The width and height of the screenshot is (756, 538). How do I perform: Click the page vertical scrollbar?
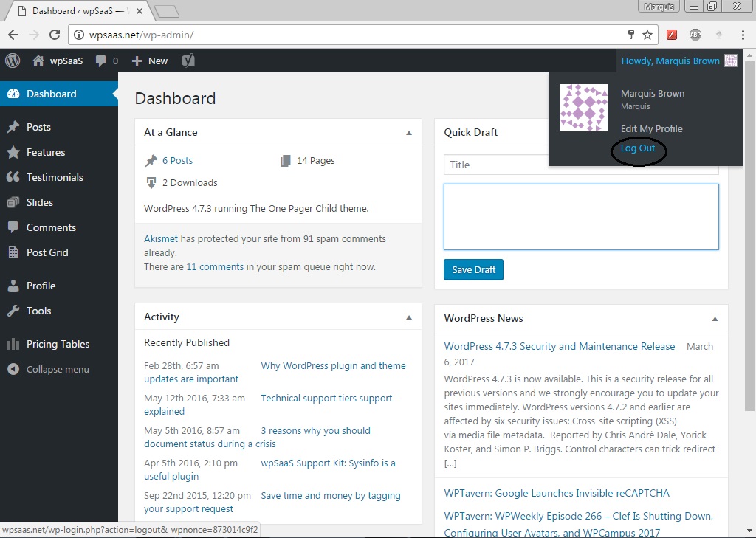pyautogui.click(x=749, y=236)
